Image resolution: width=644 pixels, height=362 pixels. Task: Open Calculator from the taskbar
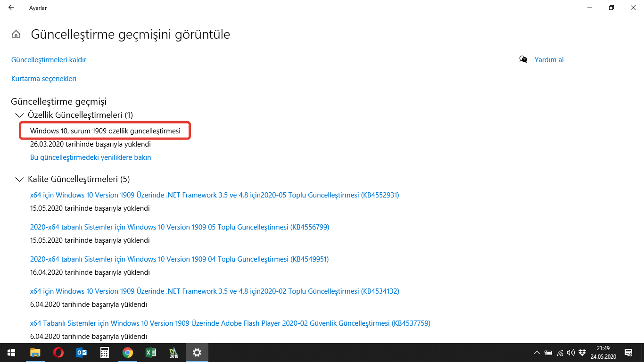click(x=105, y=353)
